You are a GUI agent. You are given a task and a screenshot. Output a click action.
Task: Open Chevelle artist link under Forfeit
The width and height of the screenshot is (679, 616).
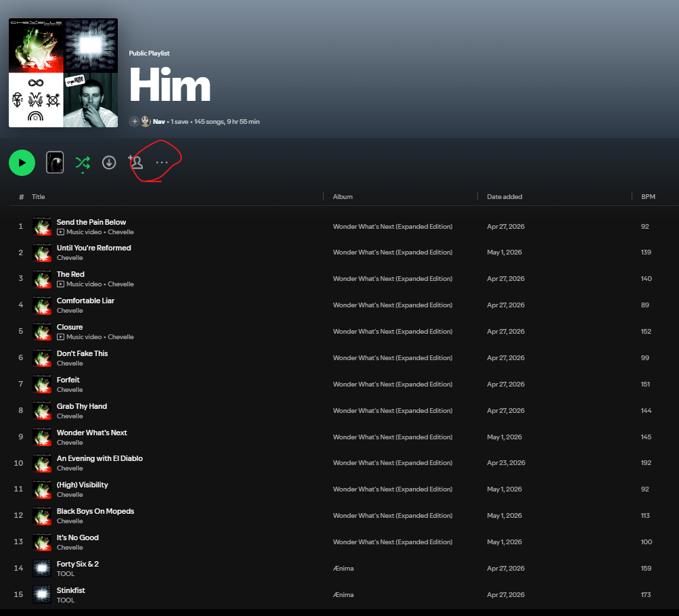[x=70, y=390]
